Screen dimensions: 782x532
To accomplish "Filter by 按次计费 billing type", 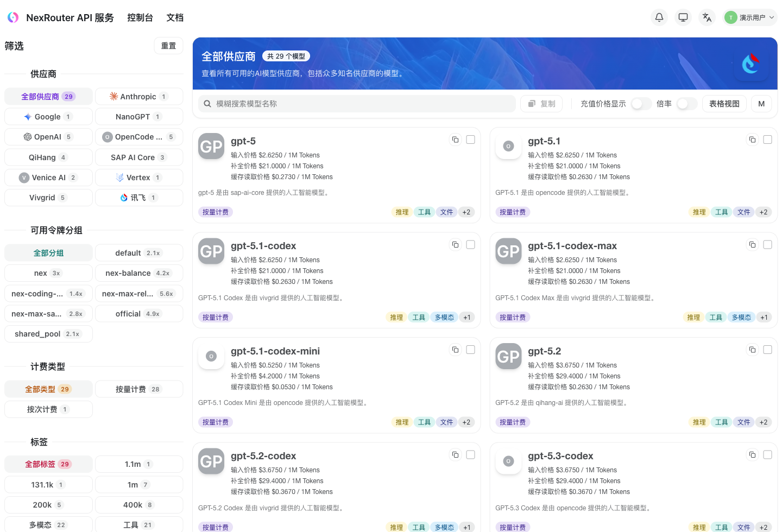I will 48,409.
